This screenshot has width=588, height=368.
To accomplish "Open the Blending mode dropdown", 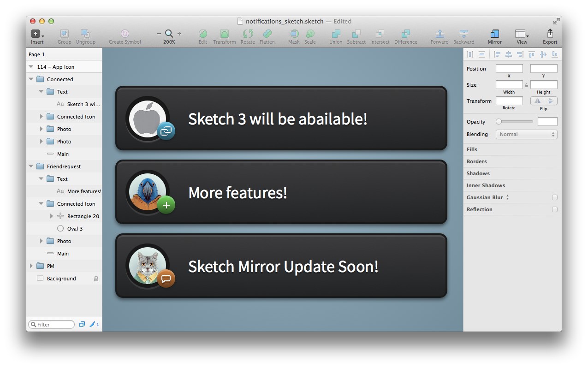I will (526, 134).
